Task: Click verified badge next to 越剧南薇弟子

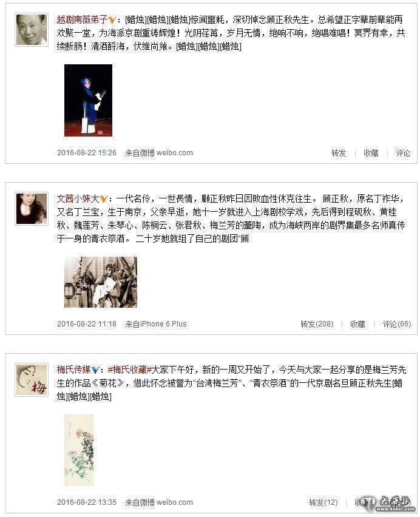Action: 112,21
